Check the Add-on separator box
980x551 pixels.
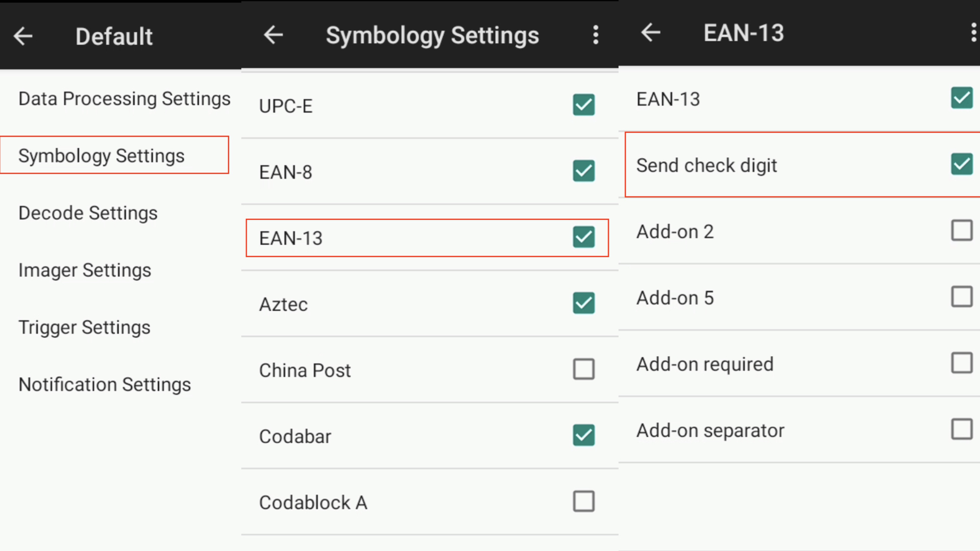(x=962, y=430)
